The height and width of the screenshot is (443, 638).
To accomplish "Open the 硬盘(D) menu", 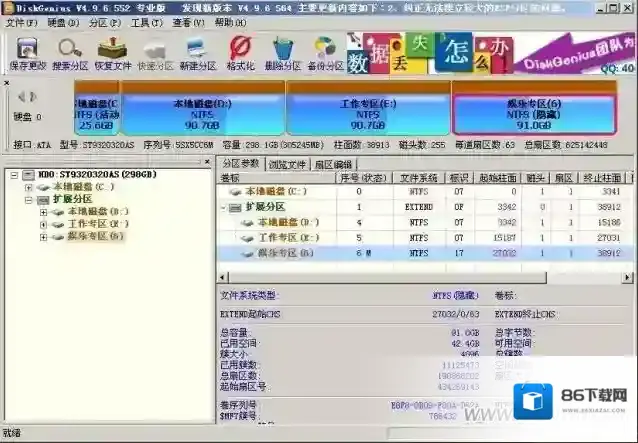I will (x=63, y=23).
